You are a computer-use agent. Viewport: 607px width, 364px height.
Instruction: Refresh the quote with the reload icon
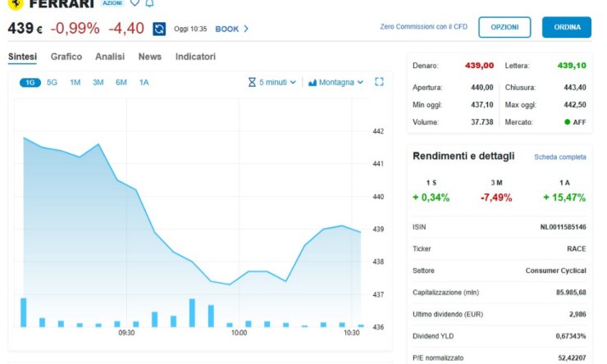click(159, 29)
